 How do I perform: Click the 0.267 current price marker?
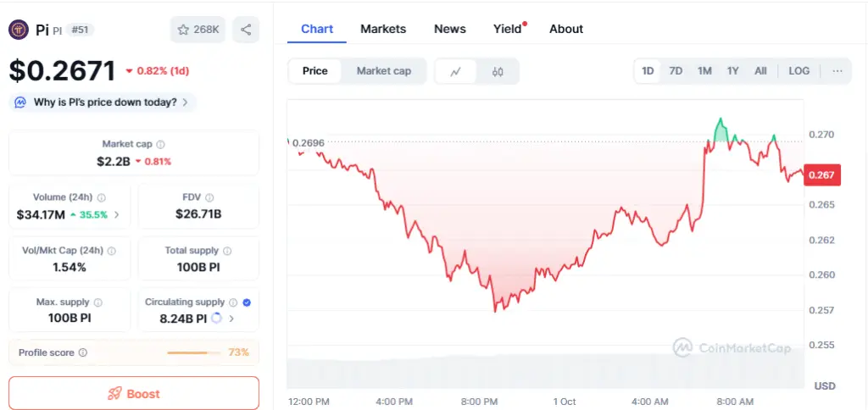pos(821,175)
